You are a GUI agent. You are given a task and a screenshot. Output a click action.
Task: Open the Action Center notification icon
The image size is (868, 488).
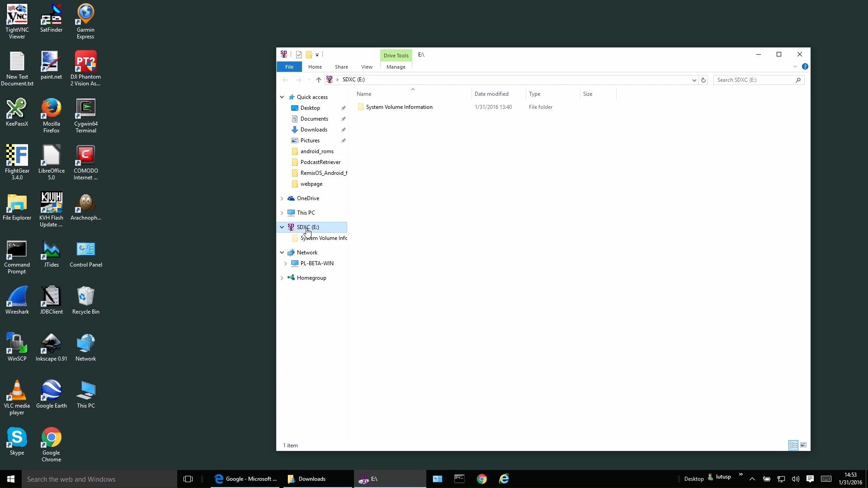click(810, 479)
